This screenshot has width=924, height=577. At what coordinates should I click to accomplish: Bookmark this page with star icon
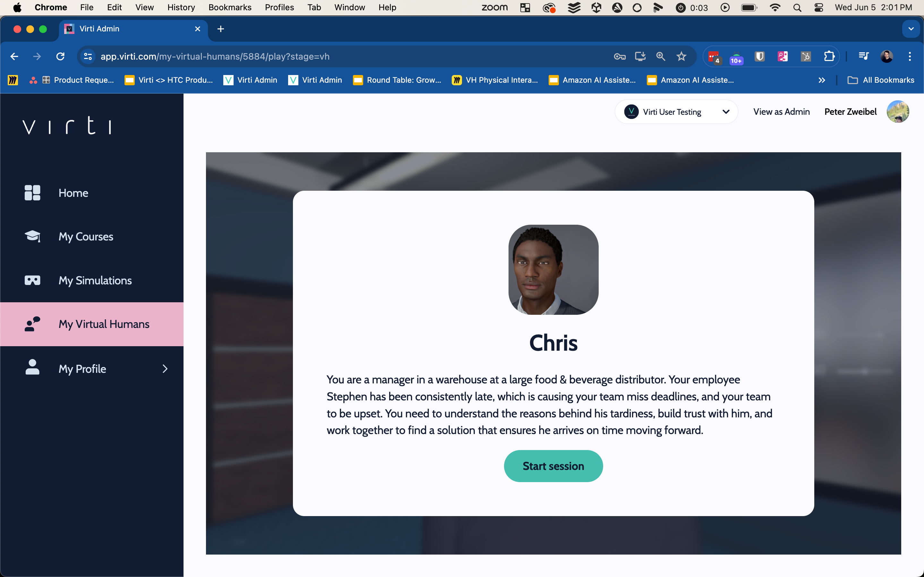[x=681, y=56]
